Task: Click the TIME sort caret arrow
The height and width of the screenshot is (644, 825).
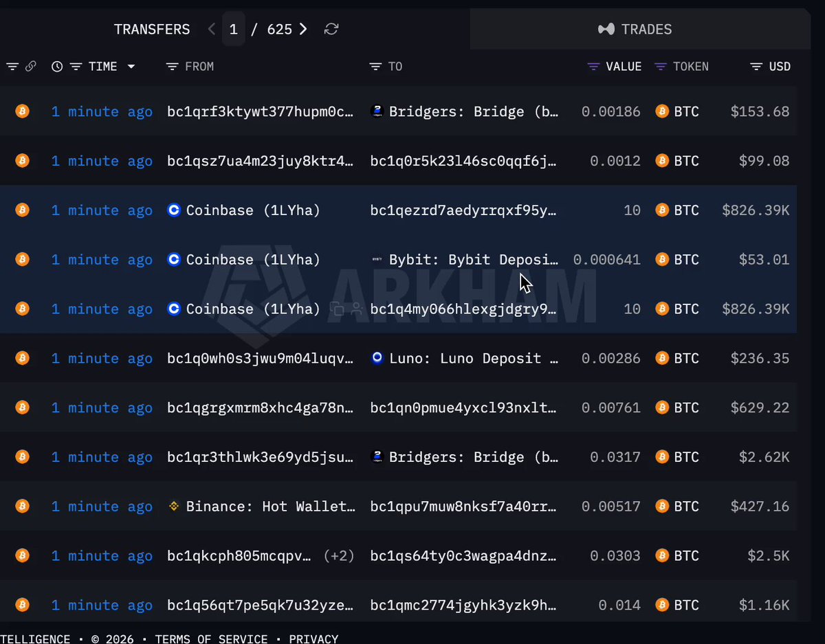Action: pos(131,67)
